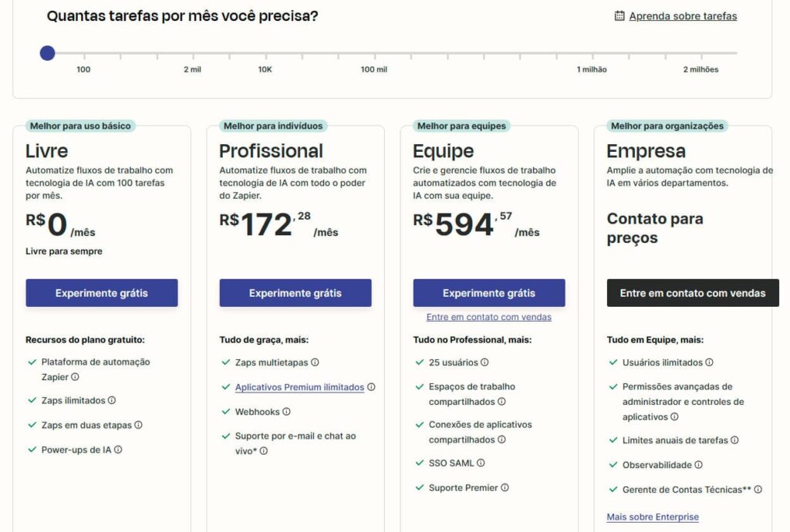
Task: Click info icon beside Usuários ilimitados
Action: pos(709,362)
